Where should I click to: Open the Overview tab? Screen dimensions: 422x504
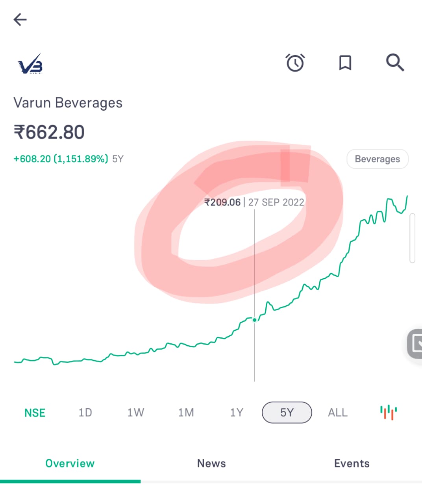coord(70,463)
